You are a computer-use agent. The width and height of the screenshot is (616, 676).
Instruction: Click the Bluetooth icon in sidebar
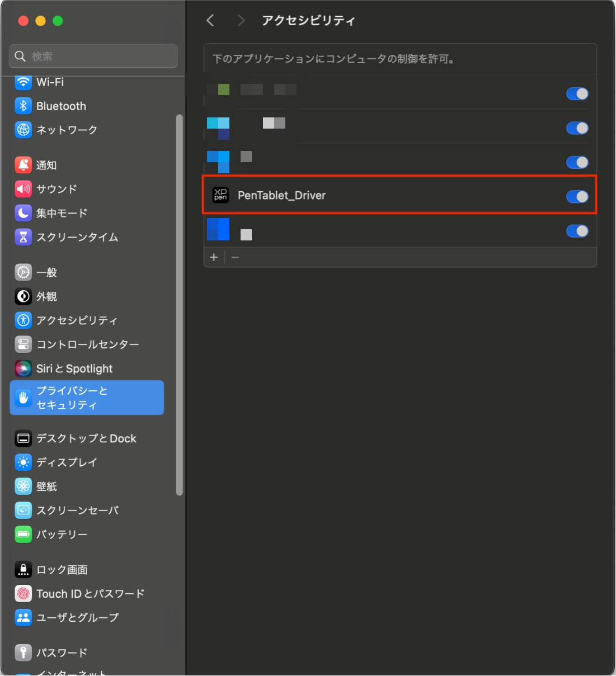(x=23, y=106)
